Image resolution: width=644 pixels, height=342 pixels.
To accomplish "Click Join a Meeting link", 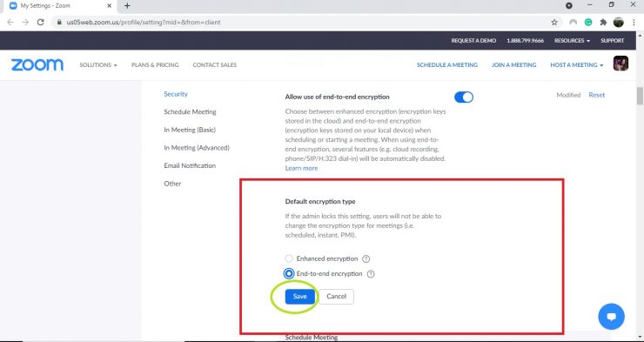I will tap(513, 65).
